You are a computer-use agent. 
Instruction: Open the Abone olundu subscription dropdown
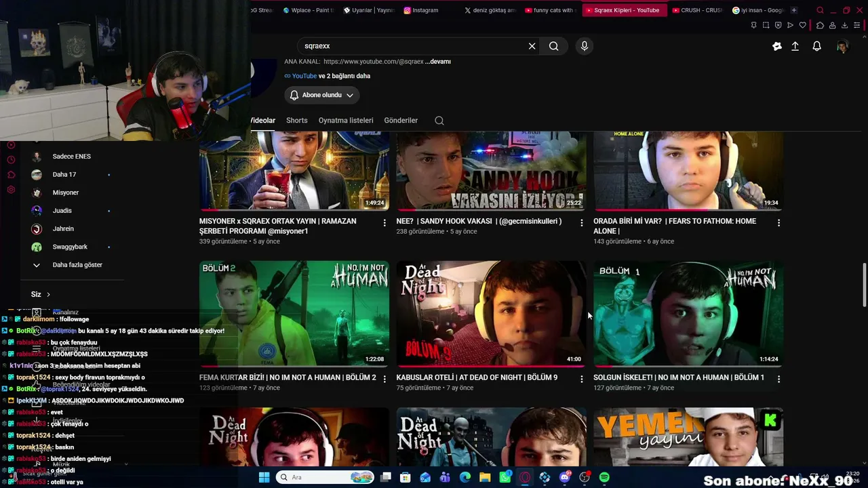[322, 96]
